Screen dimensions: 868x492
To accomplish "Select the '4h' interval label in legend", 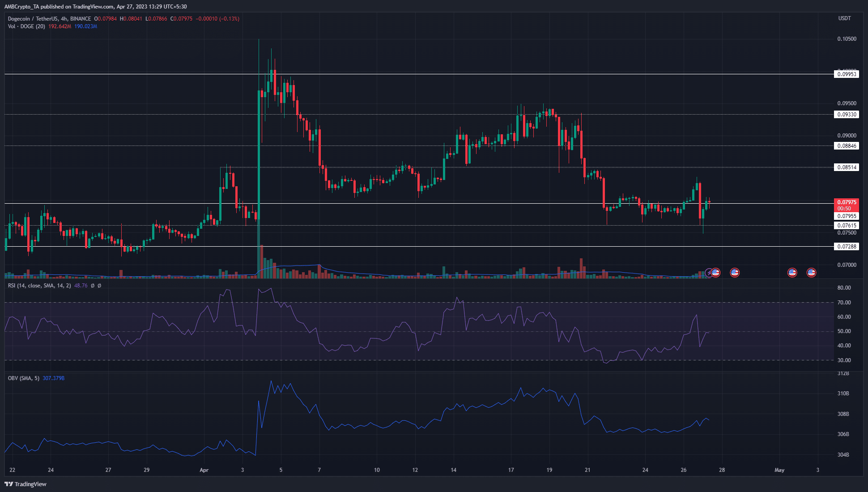I will coord(64,19).
